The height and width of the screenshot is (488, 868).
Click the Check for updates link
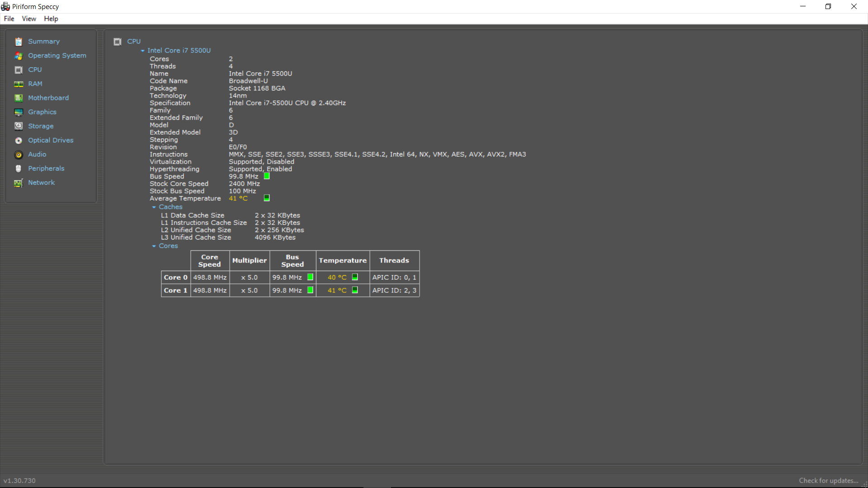tap(828, 481)
